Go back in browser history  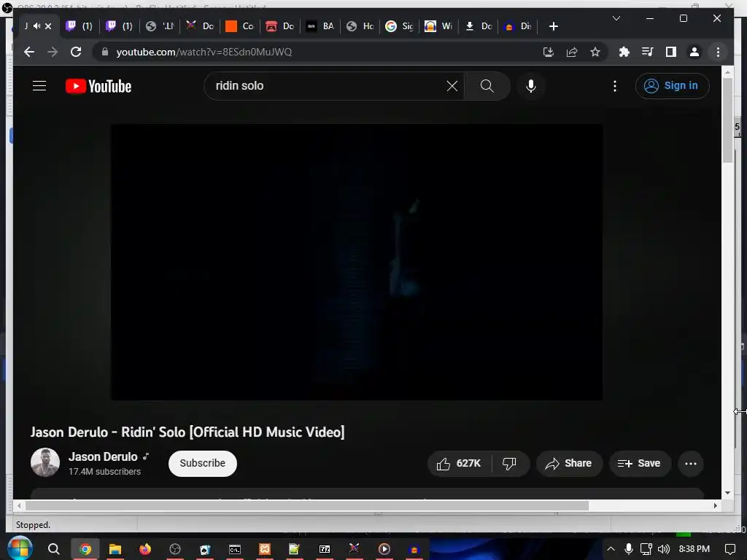pyautogui.click(x=29, y=52)
